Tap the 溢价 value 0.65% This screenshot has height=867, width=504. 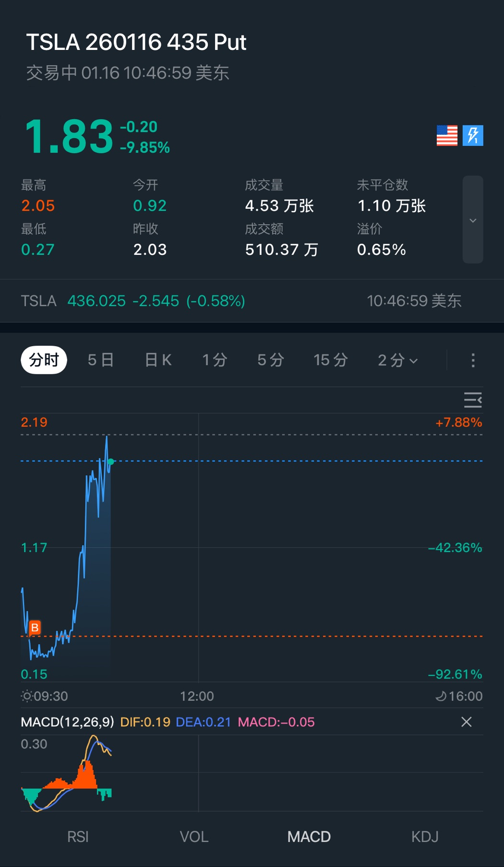pos(382,249)
